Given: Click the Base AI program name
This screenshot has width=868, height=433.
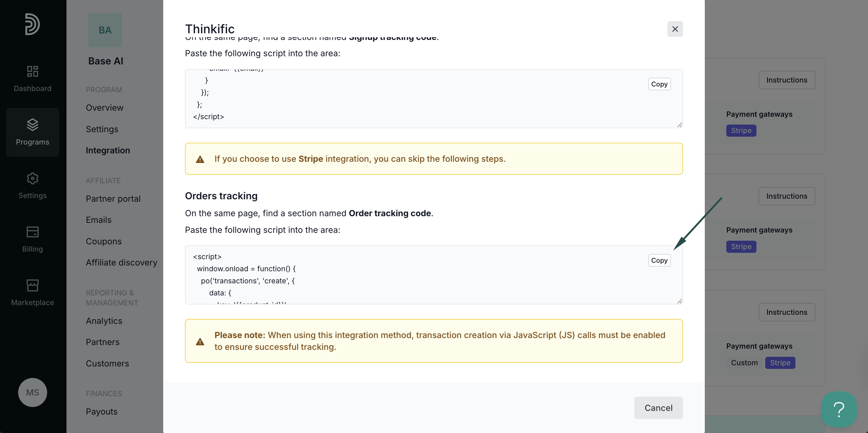Looking at the screenshot, I should [106, 61].
